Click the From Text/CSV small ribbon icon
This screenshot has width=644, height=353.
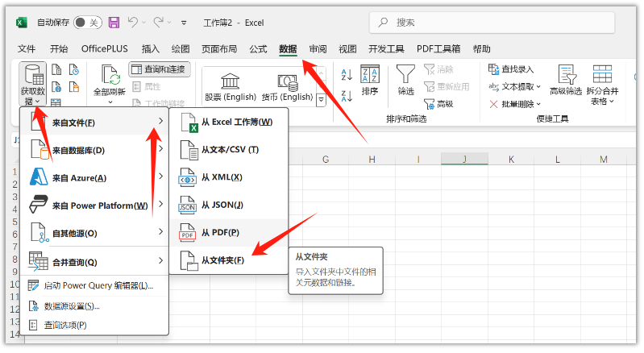(56, 70)
